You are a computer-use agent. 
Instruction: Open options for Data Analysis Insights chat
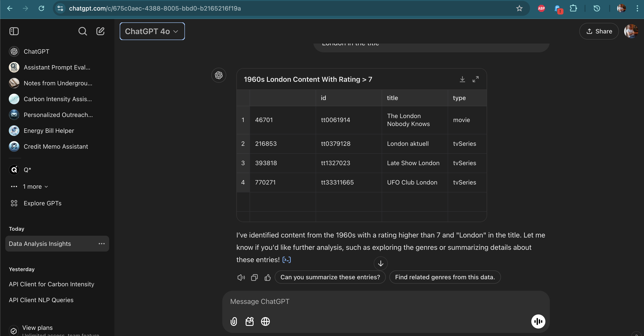coord(101,244)
